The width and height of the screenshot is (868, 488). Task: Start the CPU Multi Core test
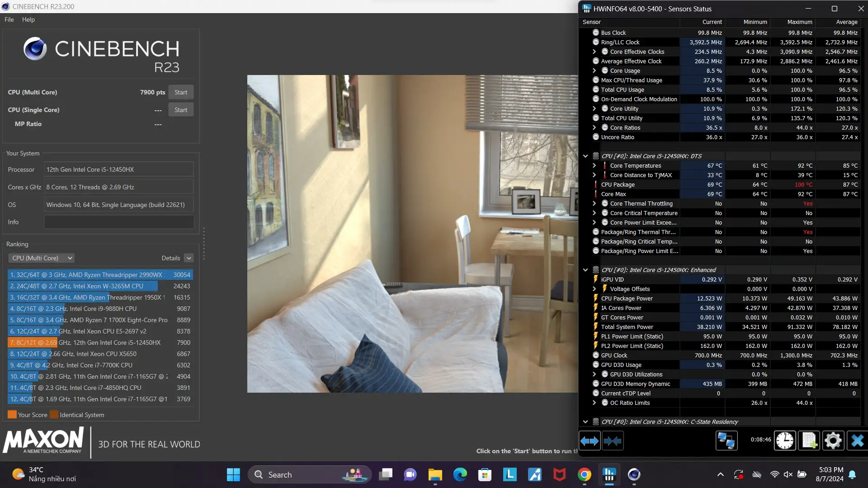click(x=181, y=92)
